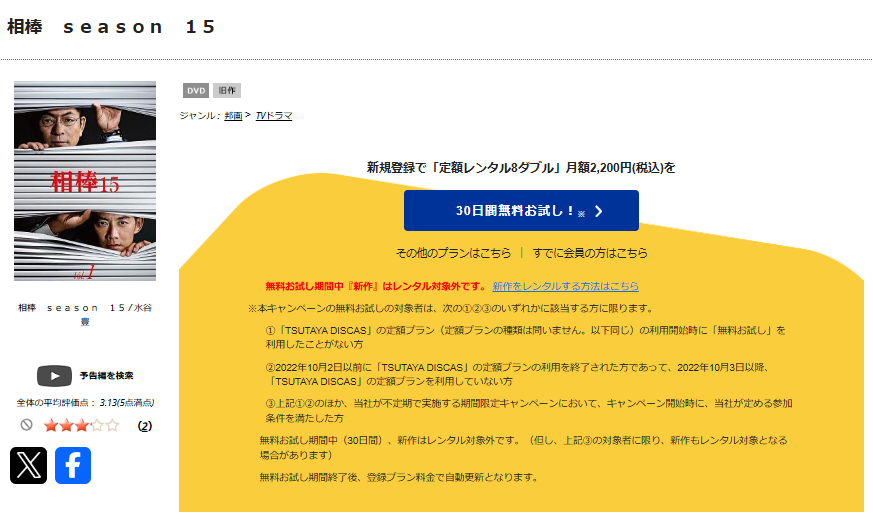Rate four stars
The height and width of the screenshot is (520, 873).
coord(97,426)
